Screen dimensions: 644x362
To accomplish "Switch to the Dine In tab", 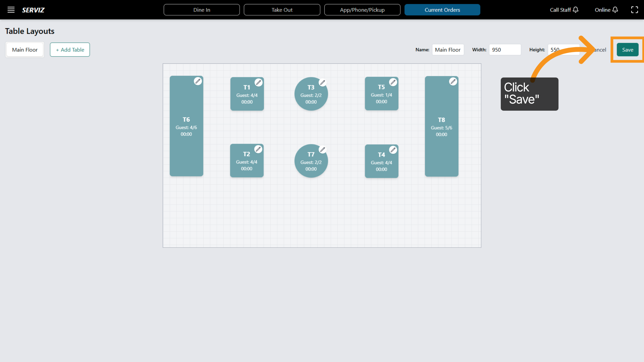I will click(x=202, y=10).
